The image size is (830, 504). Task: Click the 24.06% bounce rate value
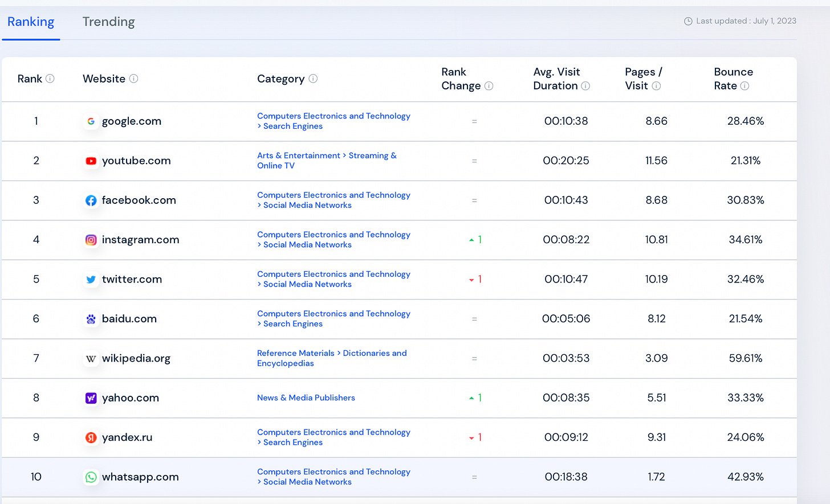(746, 437)
